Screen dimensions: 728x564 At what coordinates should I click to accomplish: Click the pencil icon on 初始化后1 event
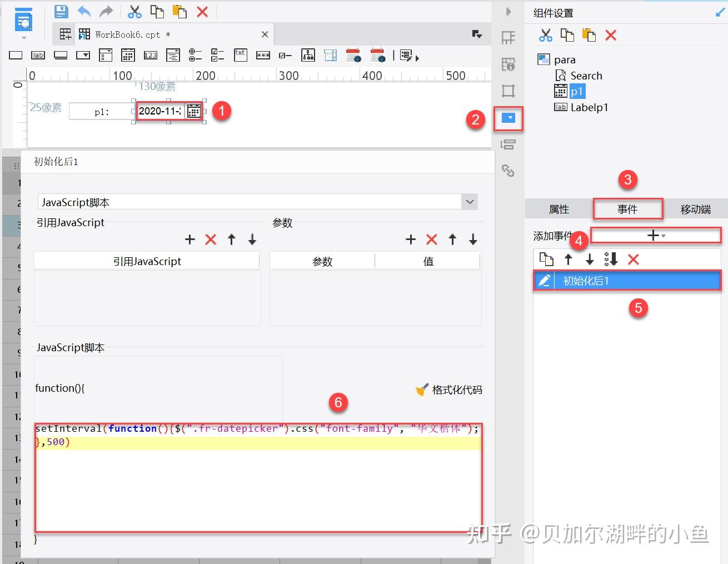(x=545, y=281)
